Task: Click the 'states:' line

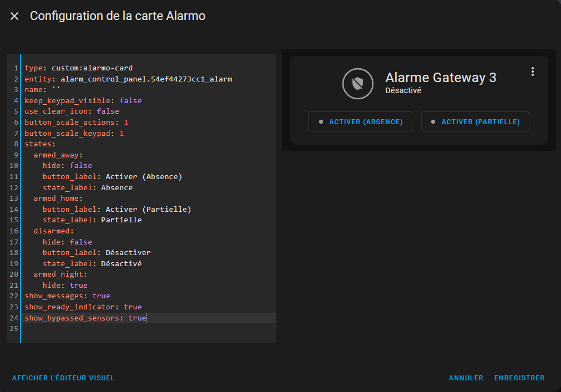Action: coord(40,144)
